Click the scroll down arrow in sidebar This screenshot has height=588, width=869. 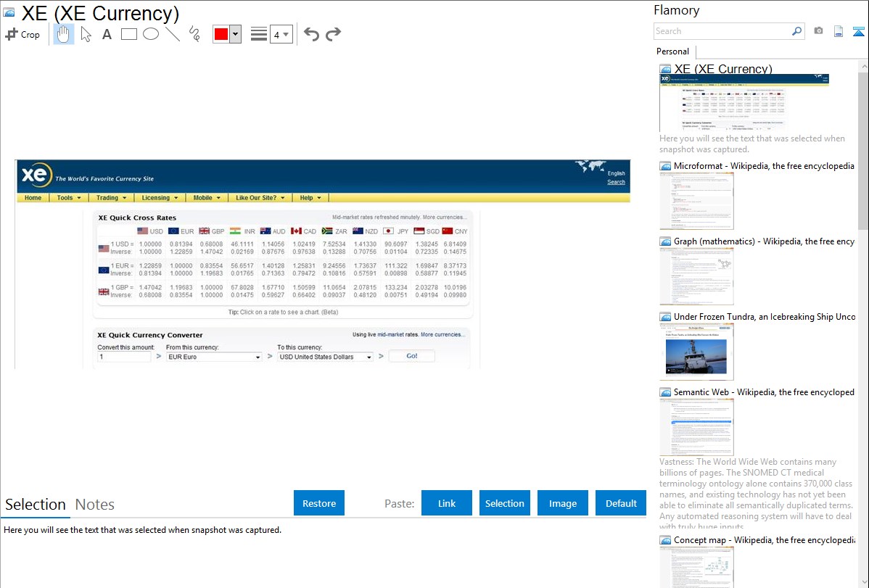click(x=863, y=582)
